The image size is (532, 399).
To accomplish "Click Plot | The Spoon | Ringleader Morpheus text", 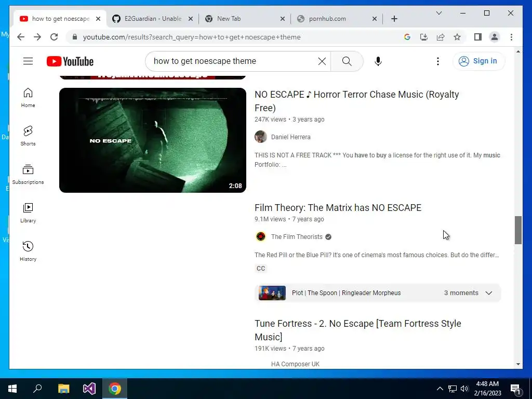I will [x=346, y=293].
